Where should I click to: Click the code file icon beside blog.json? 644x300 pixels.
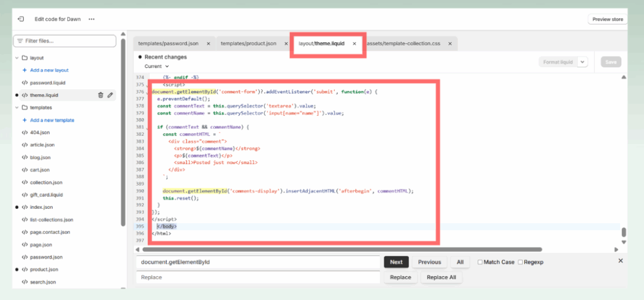[x=25, y=157]
